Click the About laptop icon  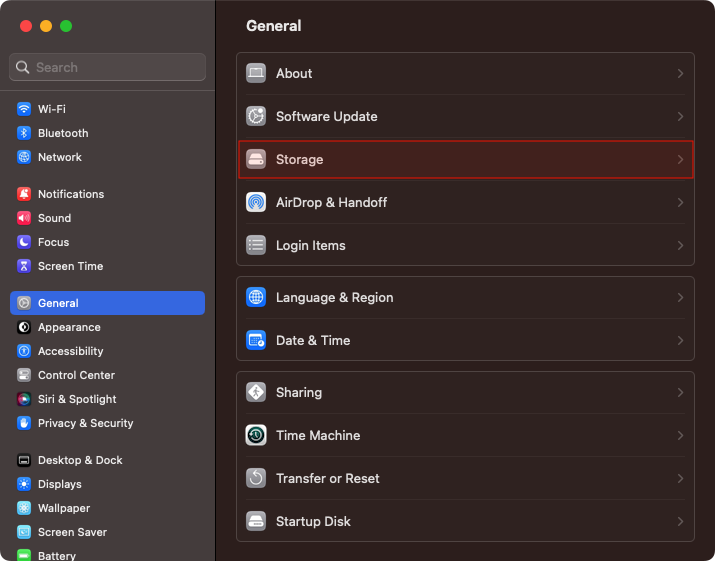(x=256, y=73)
